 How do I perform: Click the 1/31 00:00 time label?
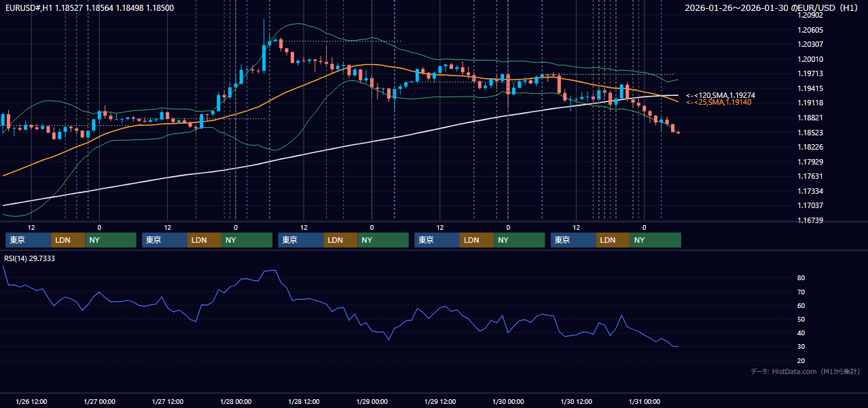644,402
